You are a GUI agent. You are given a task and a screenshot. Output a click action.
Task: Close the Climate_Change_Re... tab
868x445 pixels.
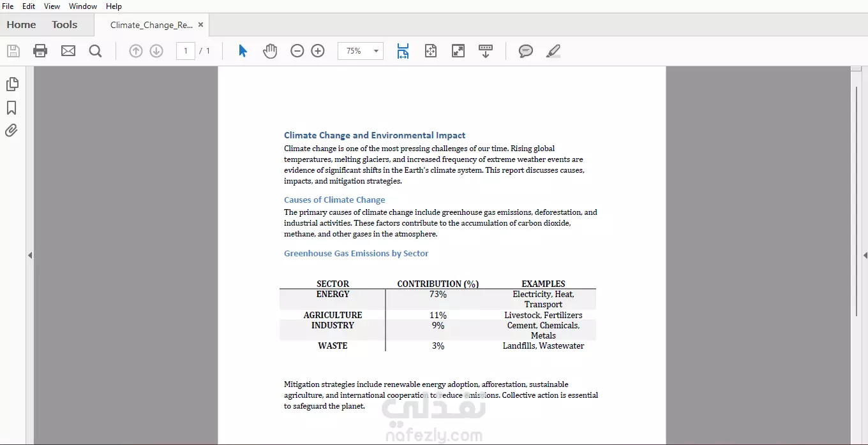click(x=200, y=25)
